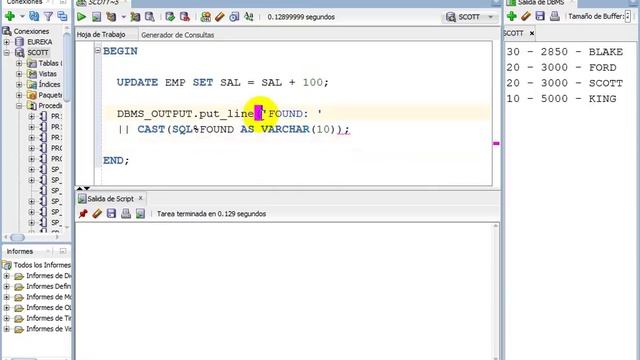
Task: Click the To Upper/Lower case Aa icon
Action: pyautogui.click(x=249, y=17)
